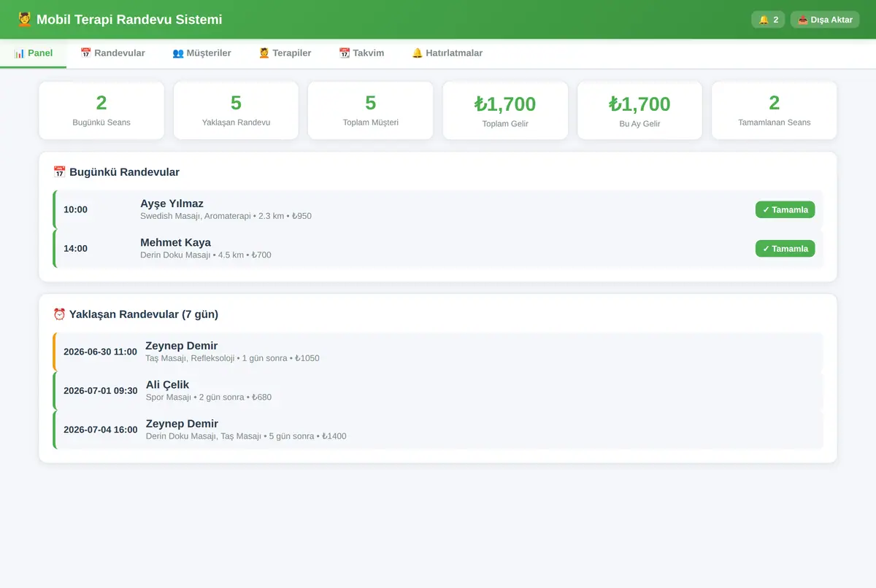The width and height of the screenshot is (876, 588).
Task: Select Mehmet Kaya's name in today's list
Action: coord(175,242)
